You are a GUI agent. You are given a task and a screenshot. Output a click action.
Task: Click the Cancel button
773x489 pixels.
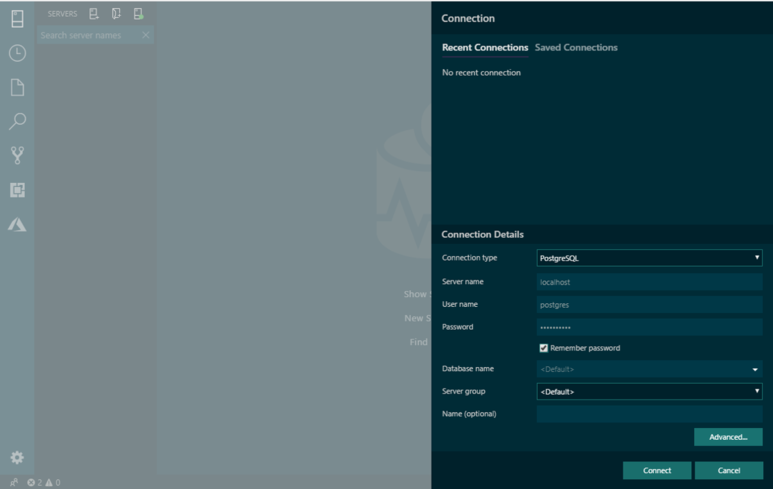[729, 470]
